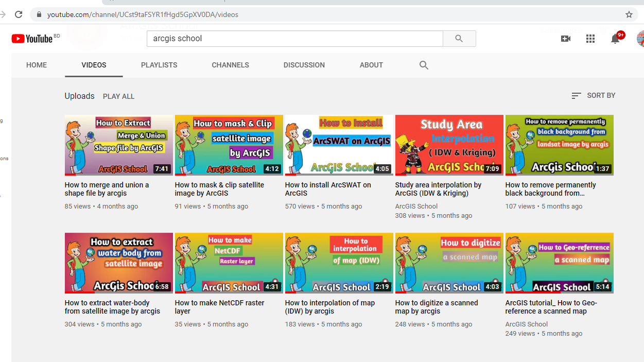Click the browser address bar URL
644x362 pixels.
(143, 14)
